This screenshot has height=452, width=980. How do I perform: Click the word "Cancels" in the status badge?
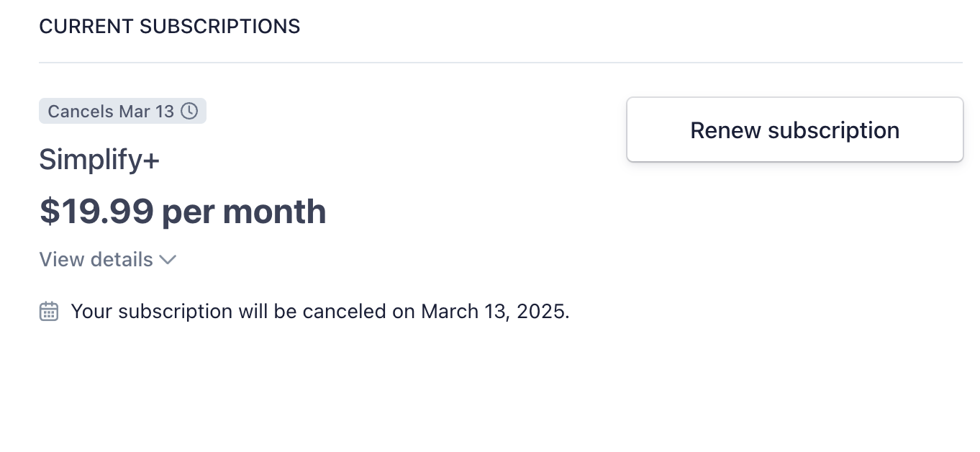[81, 112]
